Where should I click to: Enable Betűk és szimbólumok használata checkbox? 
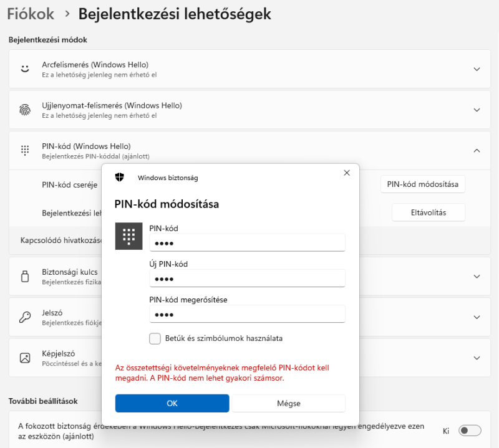click(155, 338)
